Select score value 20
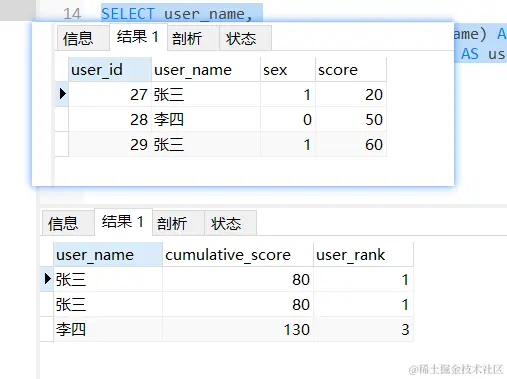This screenshot has height=379, width=507. tap(351, 94)
